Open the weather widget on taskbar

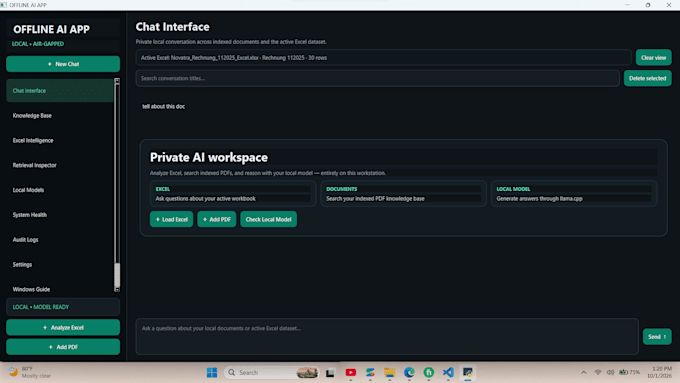point(29,373)
